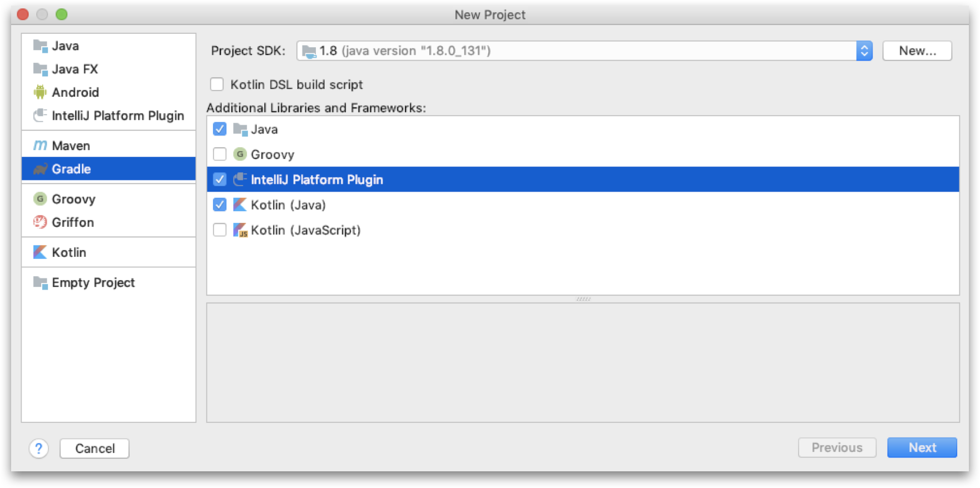This screenshot has width=980, height=488.
Task: Select the Gradle project type
Action: tap(108, 169)
